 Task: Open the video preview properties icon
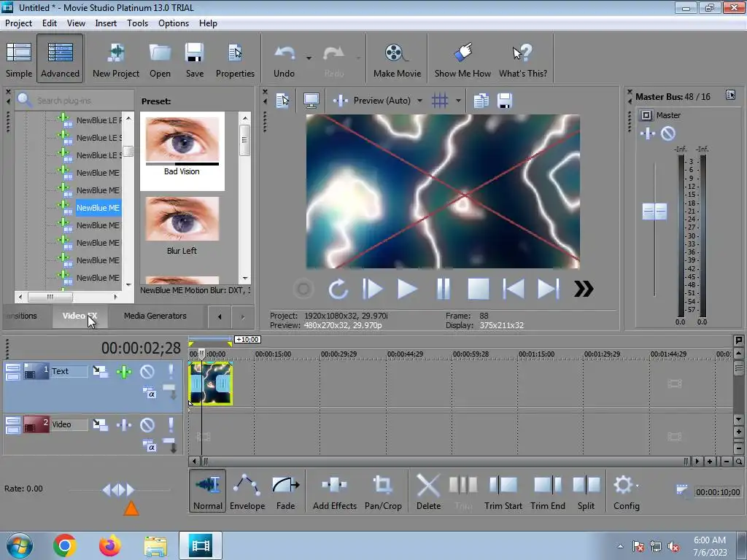click(282, 101)
